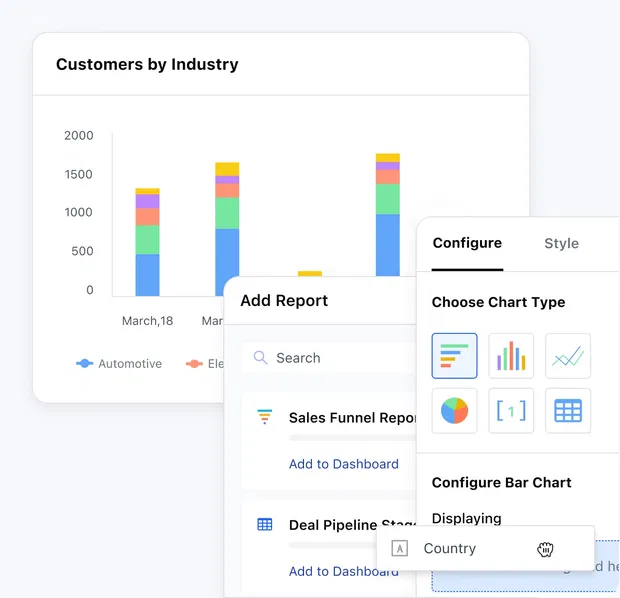Click the Choose Chart Type heading
620x598 pixels.
pos(498,302)
